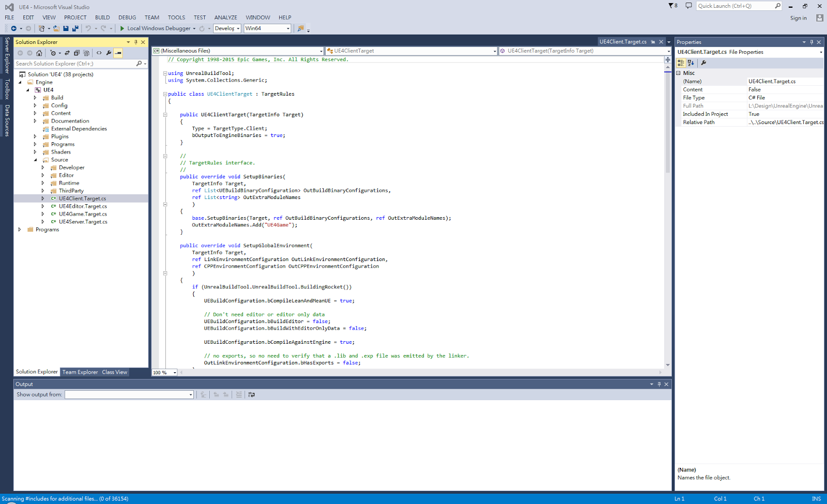Image resolution: width=827 pixels, height=504 pixels.
Task: Click the Alphabetical sort icon in Properties
Action: 691,63
